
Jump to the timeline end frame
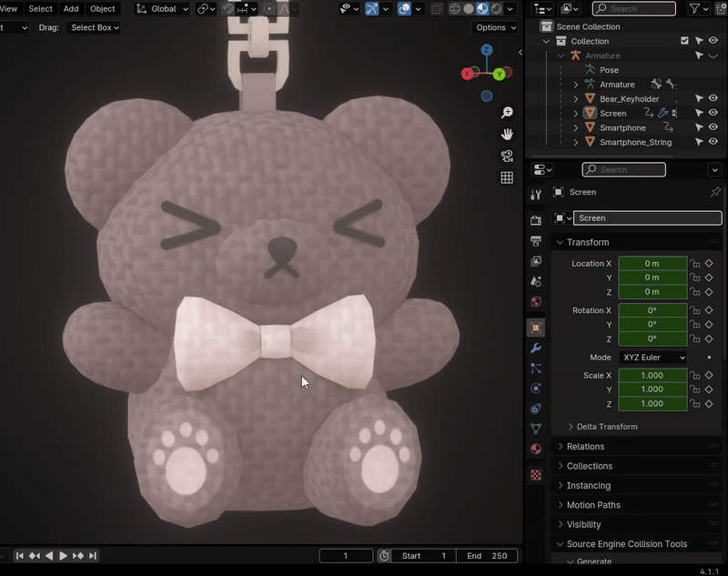(x=93, y=556)
